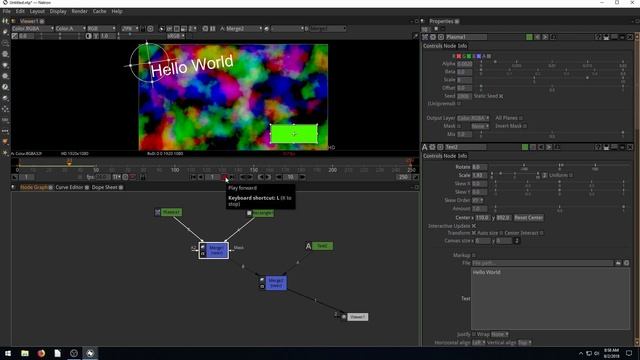The image size is (640, 360).
Task: Click the play backward button
Action: pyautogui.click(x=201, y=177)
